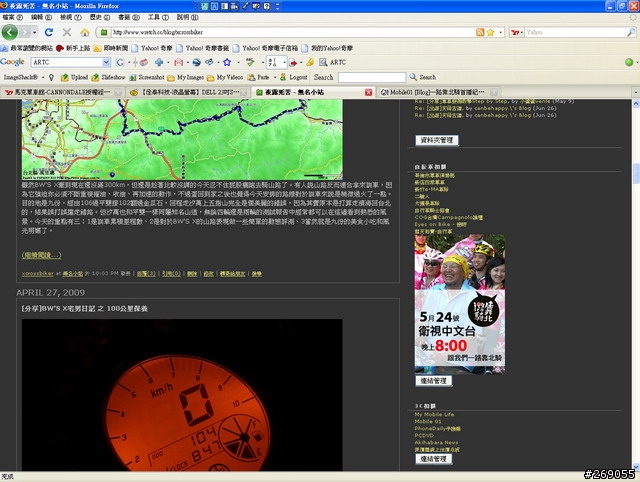Open the back/forward history dropdown arrow

35,32
